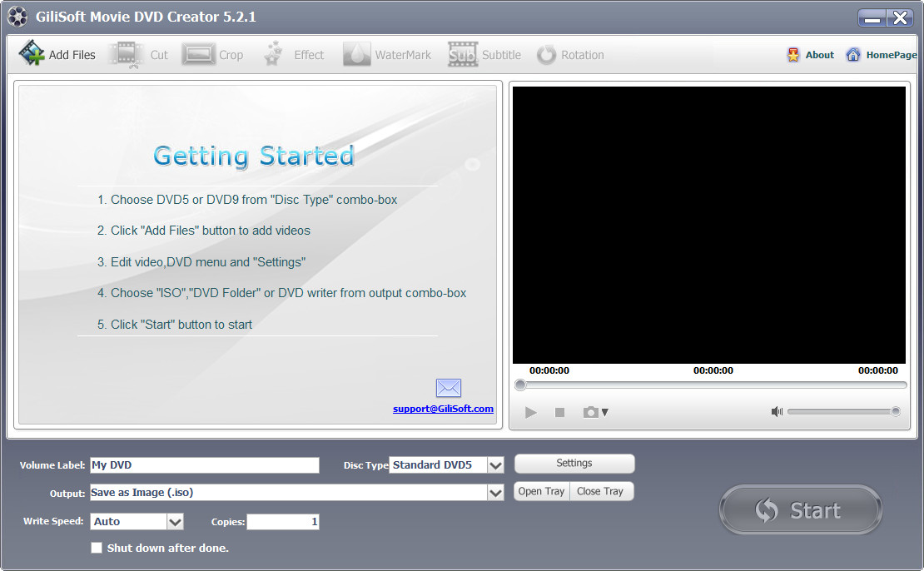Click the middle 00:00:00 time label
This screenshot has height=571, width=924.
[x=713, y=370]
